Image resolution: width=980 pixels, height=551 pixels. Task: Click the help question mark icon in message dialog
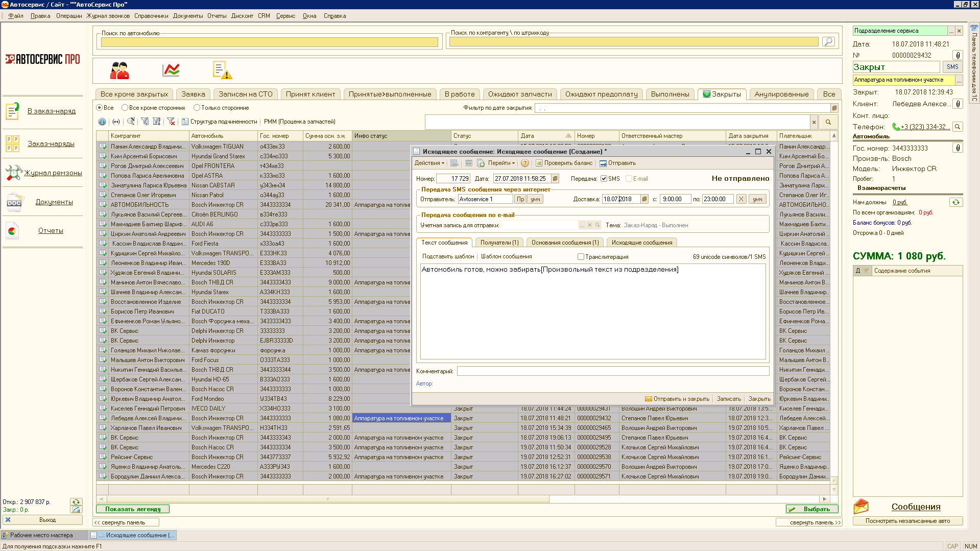(524, 163)
